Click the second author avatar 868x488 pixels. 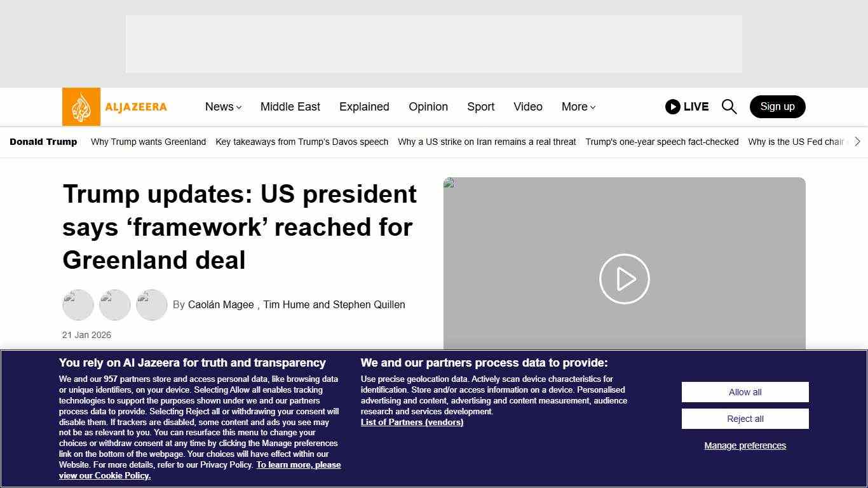point(115,305)
